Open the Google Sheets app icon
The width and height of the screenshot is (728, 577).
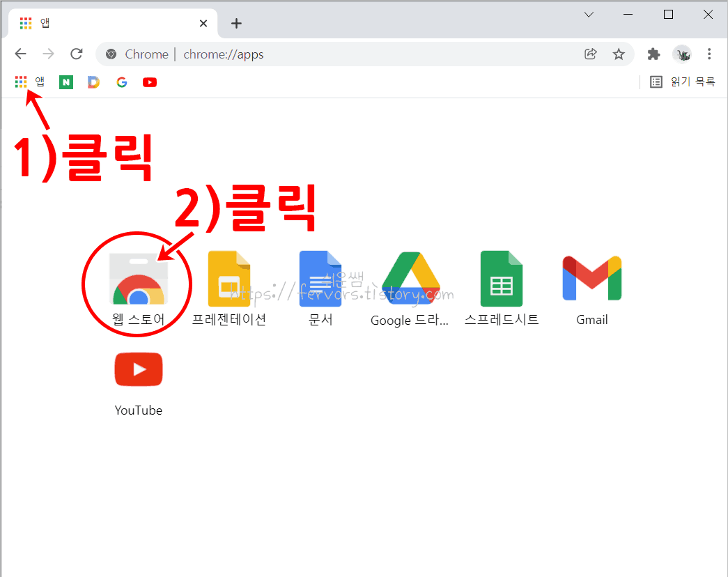point(502,279)
